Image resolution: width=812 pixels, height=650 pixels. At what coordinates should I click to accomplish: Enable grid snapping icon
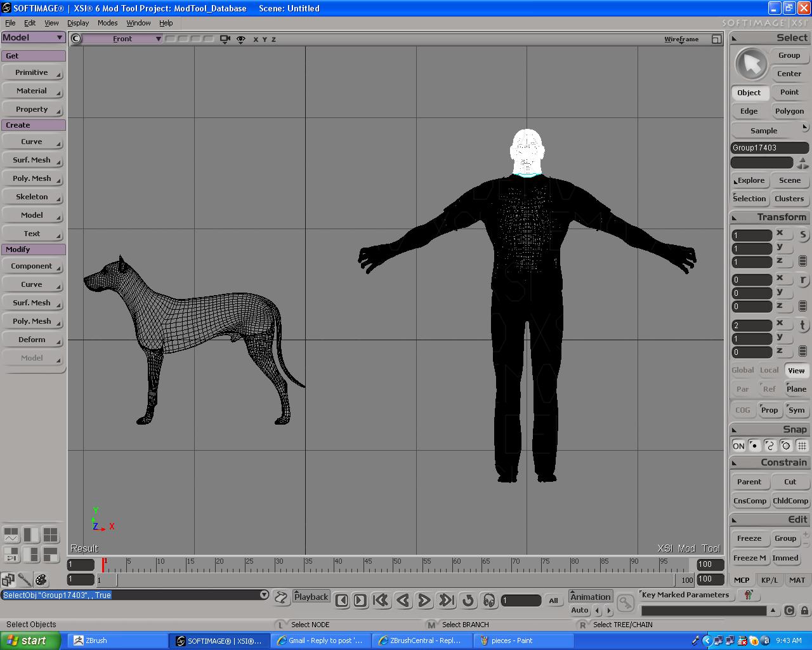click(802, 446)
